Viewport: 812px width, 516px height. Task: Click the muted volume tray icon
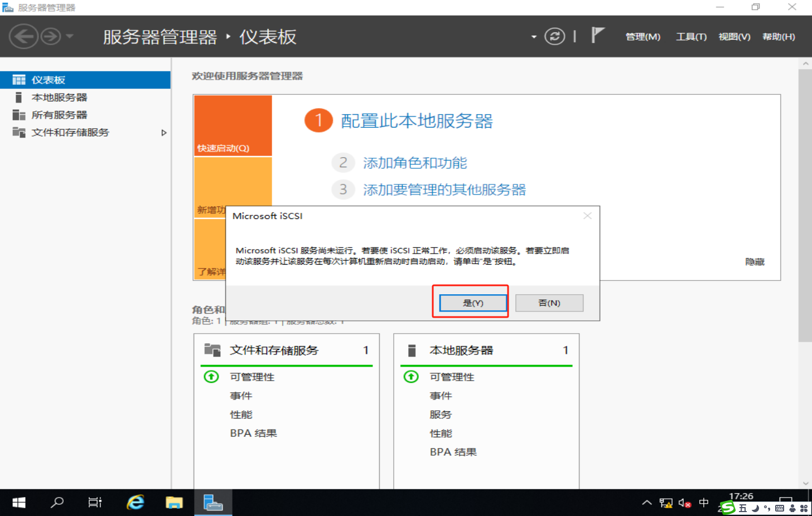tap(685, 503)
